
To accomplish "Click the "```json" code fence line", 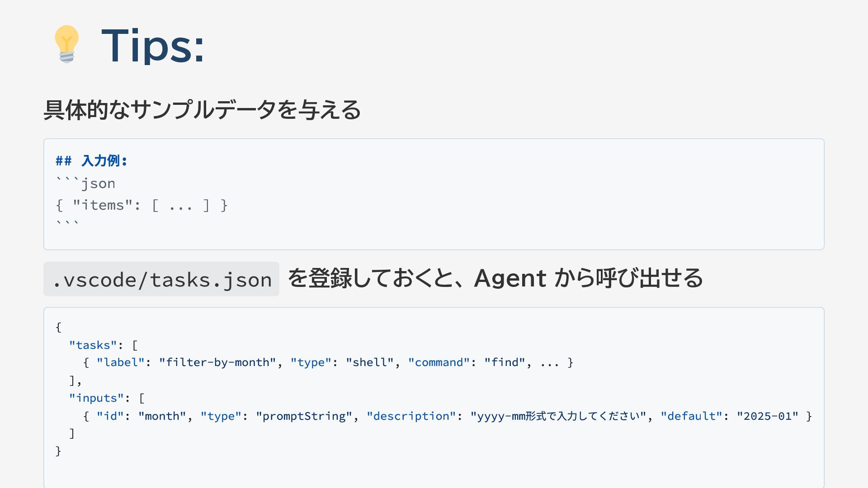I will (x=85, y=183).
